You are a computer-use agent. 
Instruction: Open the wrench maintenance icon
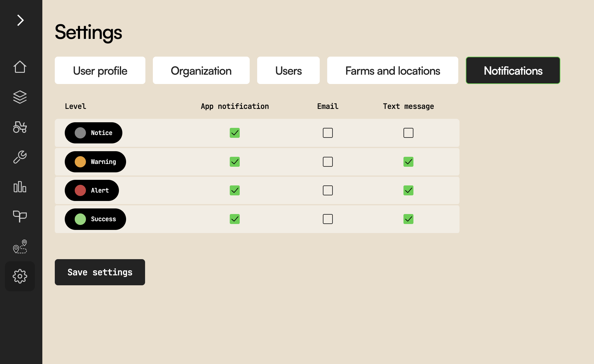20,157
